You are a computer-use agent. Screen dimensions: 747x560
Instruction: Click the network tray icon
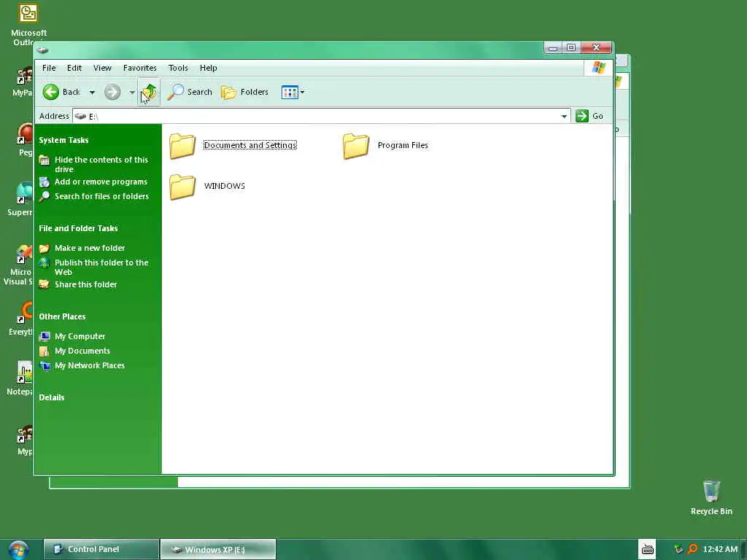tap(678, 549)
